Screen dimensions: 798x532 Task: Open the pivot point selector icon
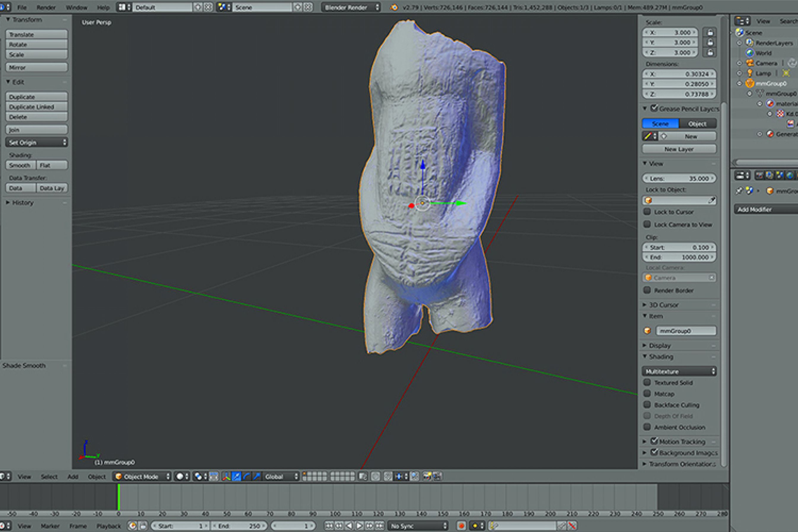[200, 476]
